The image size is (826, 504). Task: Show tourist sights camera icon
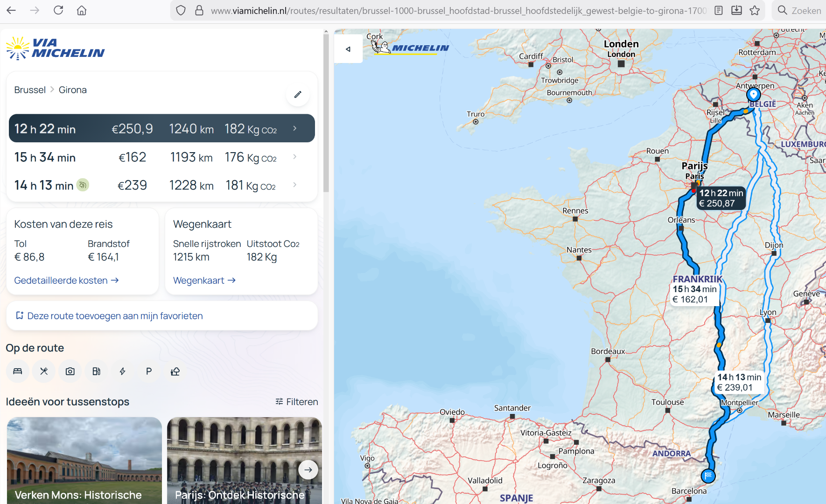[70, 371]
